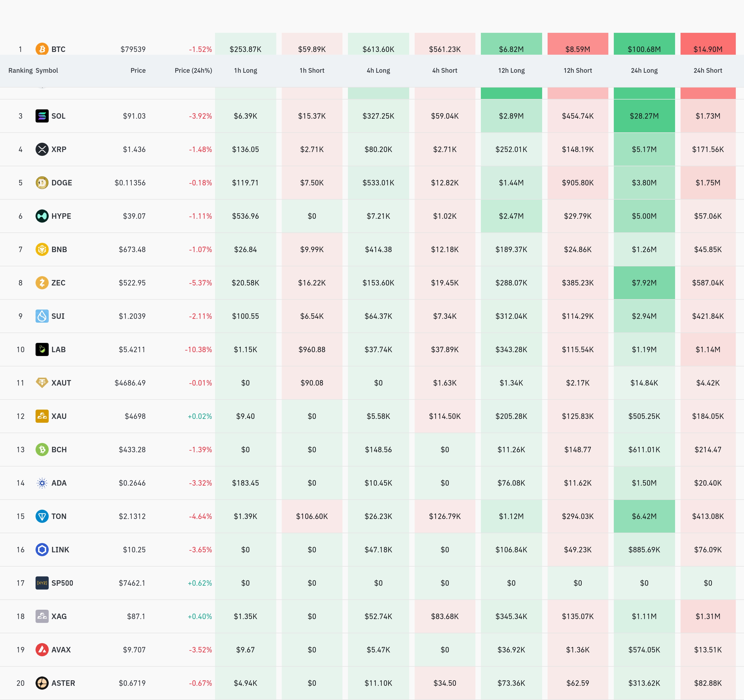Image resolution: width=744 pixels, height=700 pixels.
Task: Select SUI 4h Long cell $64.37K
Action: click(378, 316)
